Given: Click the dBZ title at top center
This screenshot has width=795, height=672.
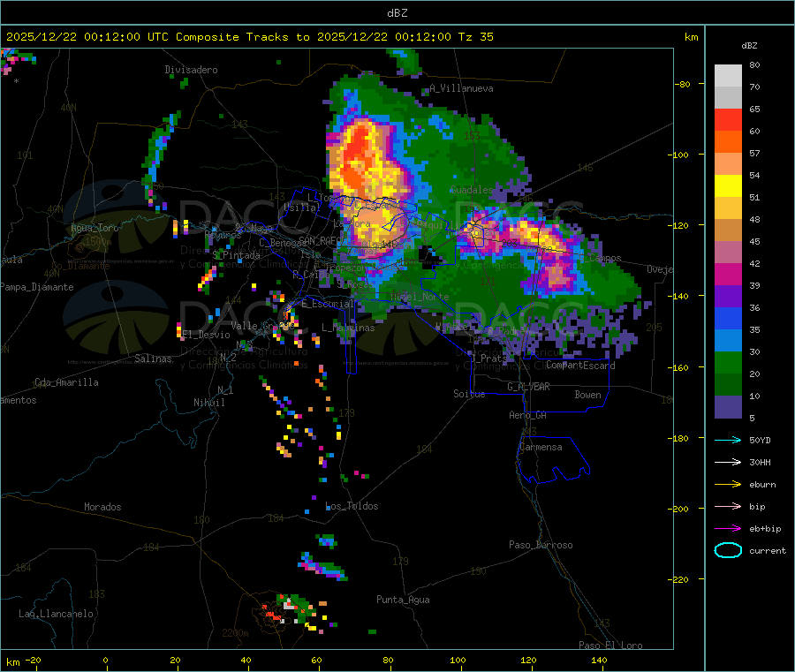Looking at the screenshot, I should click(397, 13).
